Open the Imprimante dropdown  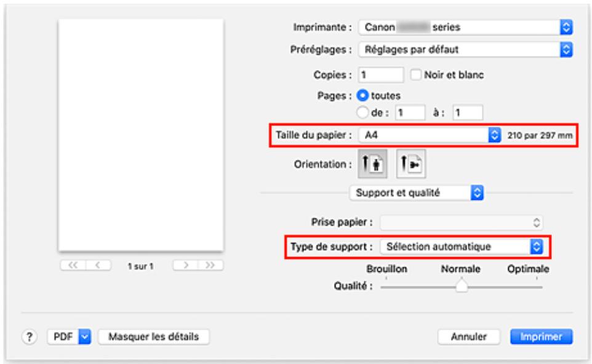tap(465, 28)
